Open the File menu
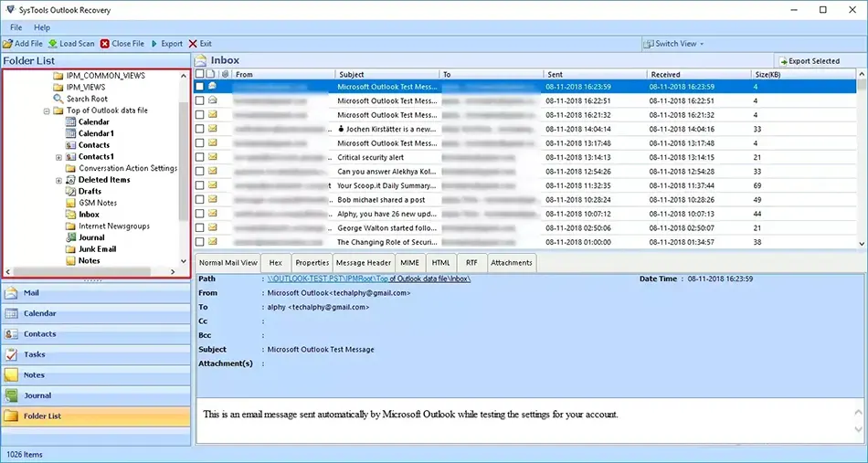Image resolution: width=868 pixels, height=463 pixels. [16, 27]
